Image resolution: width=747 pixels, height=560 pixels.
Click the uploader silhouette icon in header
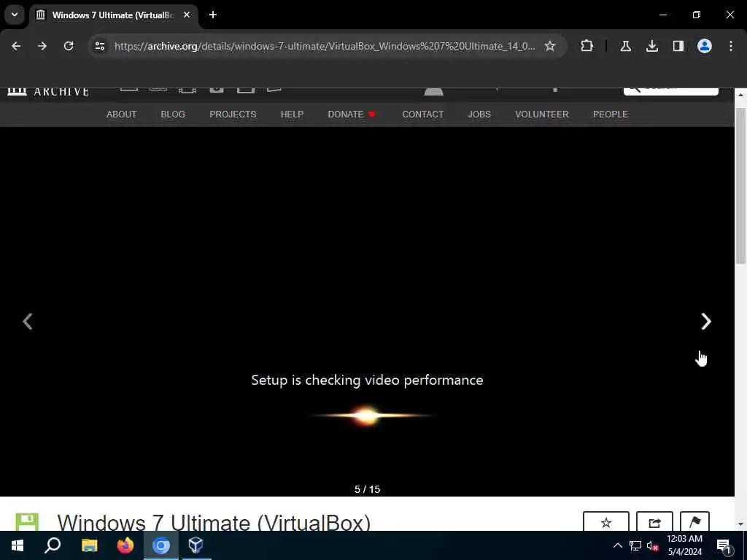click(433, 91)
